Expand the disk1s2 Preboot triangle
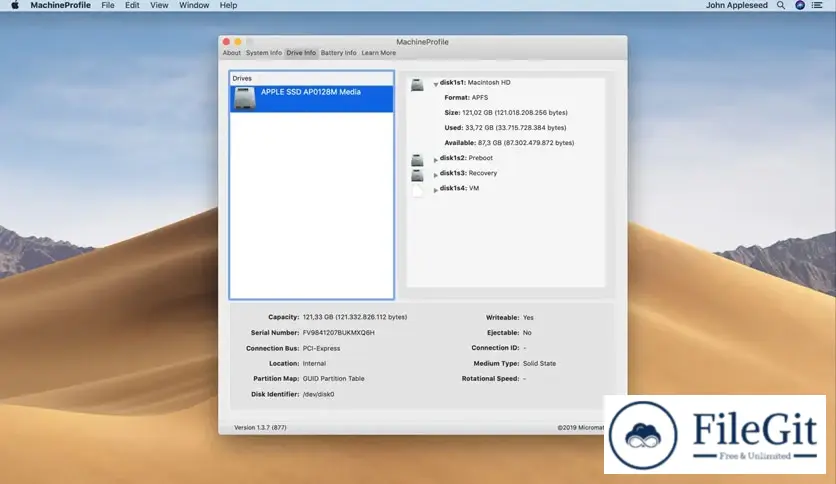 click(436, 159)
